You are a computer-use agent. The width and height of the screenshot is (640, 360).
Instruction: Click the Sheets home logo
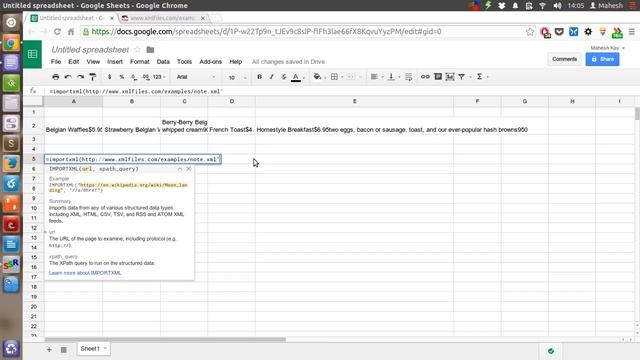click(x=32, y=54)
